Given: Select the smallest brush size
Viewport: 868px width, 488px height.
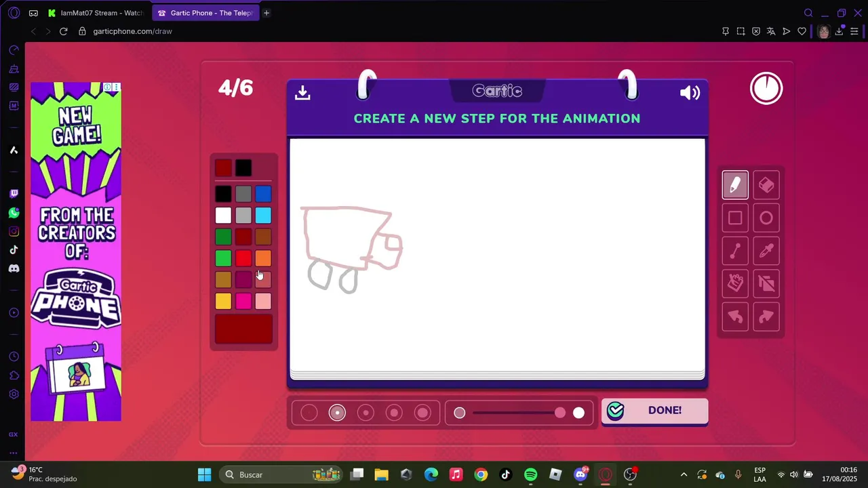Looking at the screenshot, I should point(309,413).
